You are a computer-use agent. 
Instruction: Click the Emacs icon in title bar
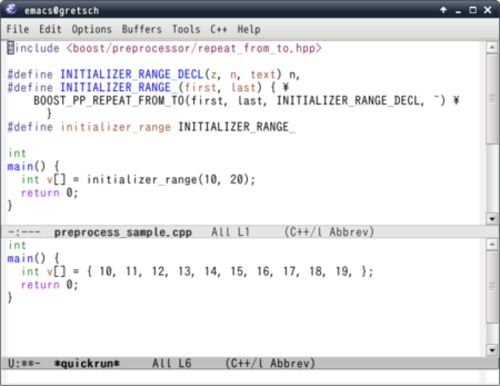click(x=10, y=9)
